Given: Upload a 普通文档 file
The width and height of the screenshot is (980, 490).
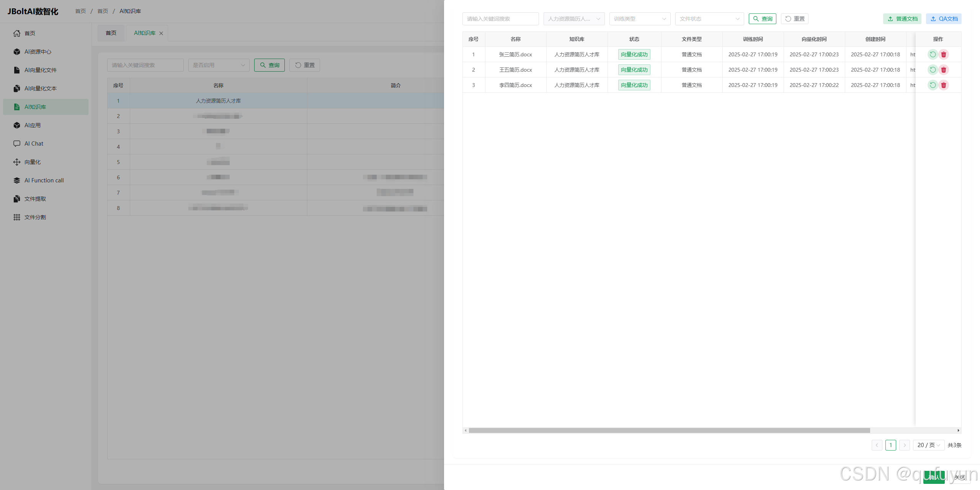Looking at the screenshot, I should pos(902,19).
